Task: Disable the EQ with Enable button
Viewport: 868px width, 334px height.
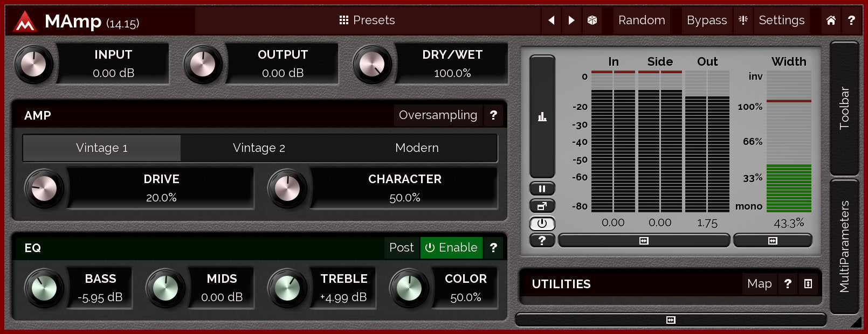Action: pos(451,248)
